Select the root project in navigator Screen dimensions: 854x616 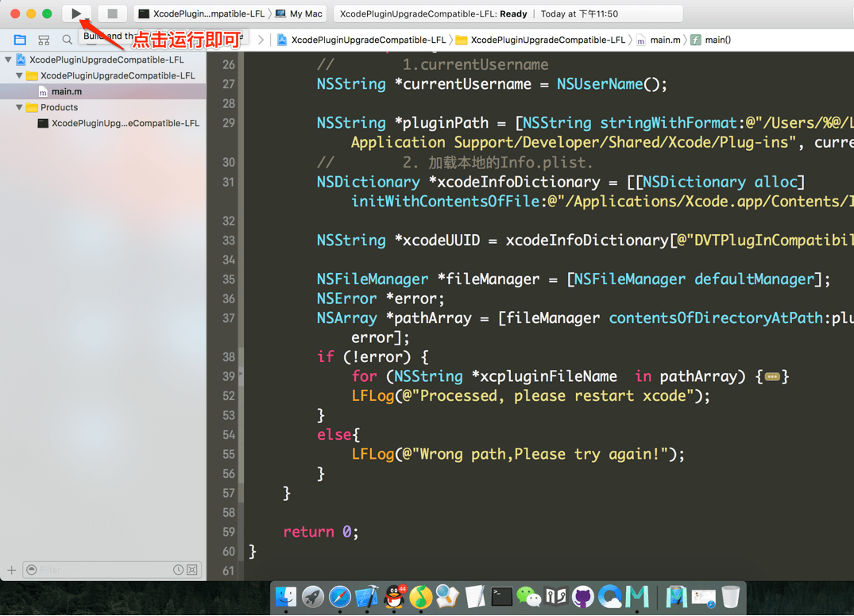point(103,60)
